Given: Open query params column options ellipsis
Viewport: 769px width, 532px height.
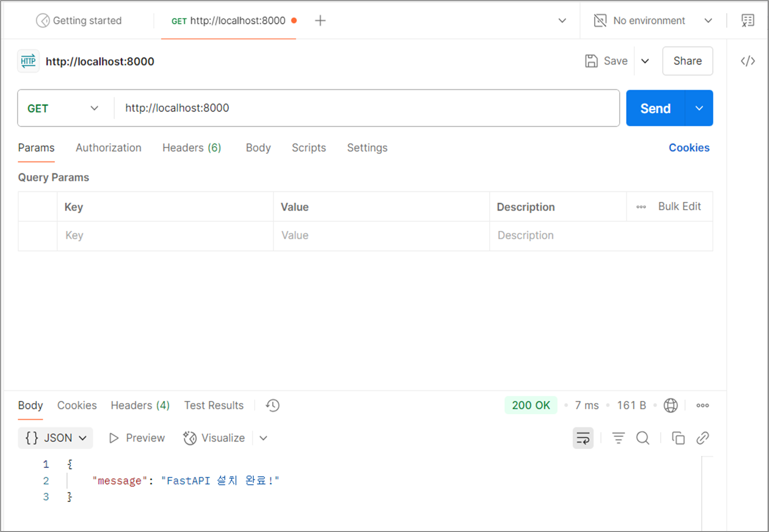Looking at the screenshot, I should [641, 207].
